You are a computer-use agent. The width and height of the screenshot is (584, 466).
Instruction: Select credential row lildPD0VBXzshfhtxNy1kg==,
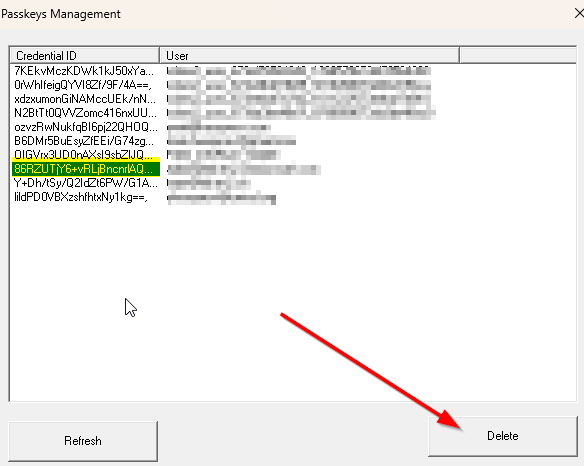coord(81,197)
